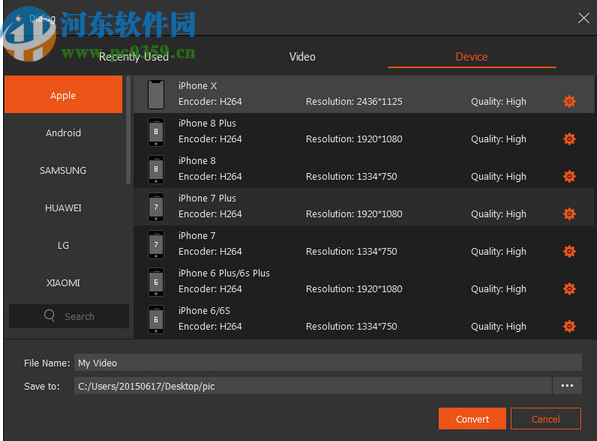
Task: Click iPhone 8 Resolution: 1334*750 text
Action: click(351, 176)
